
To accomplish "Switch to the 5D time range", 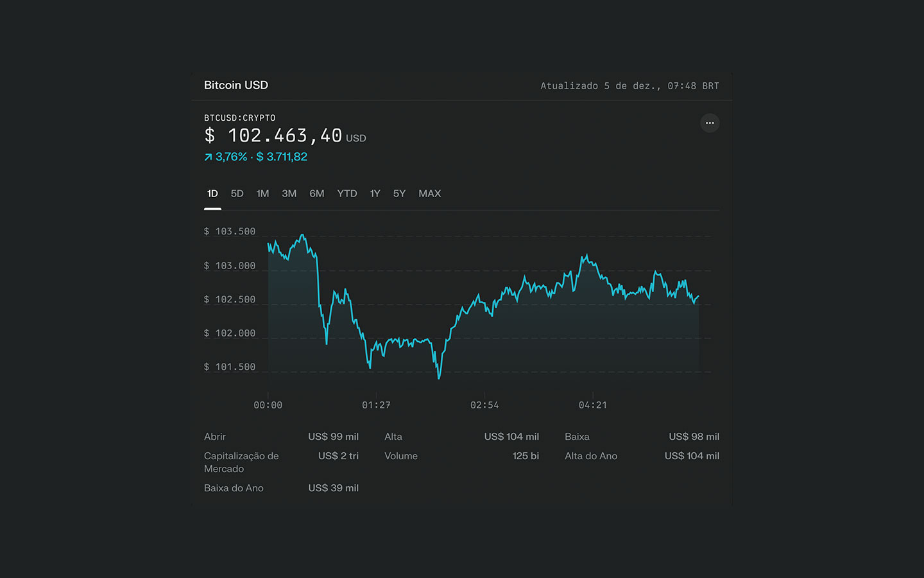I will pos(237,193).
